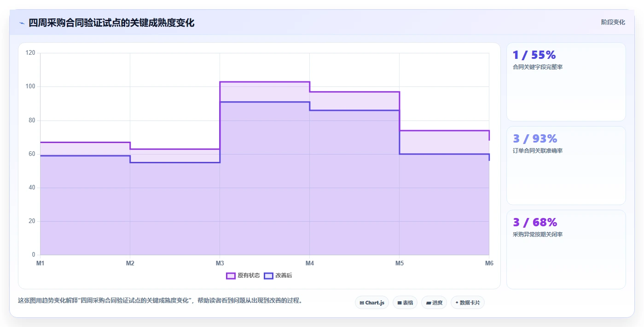Click the 120 y-axis label

tap(30, 53)
